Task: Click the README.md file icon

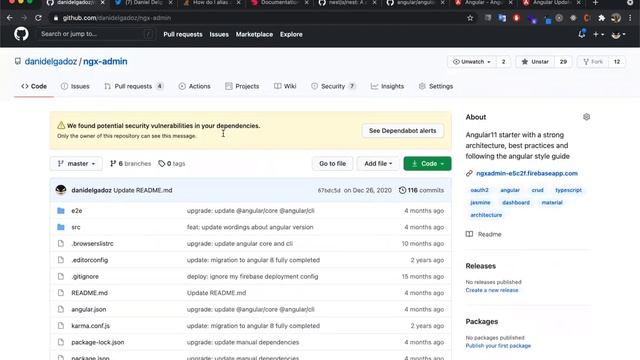Action: click(x=61, y=293)
